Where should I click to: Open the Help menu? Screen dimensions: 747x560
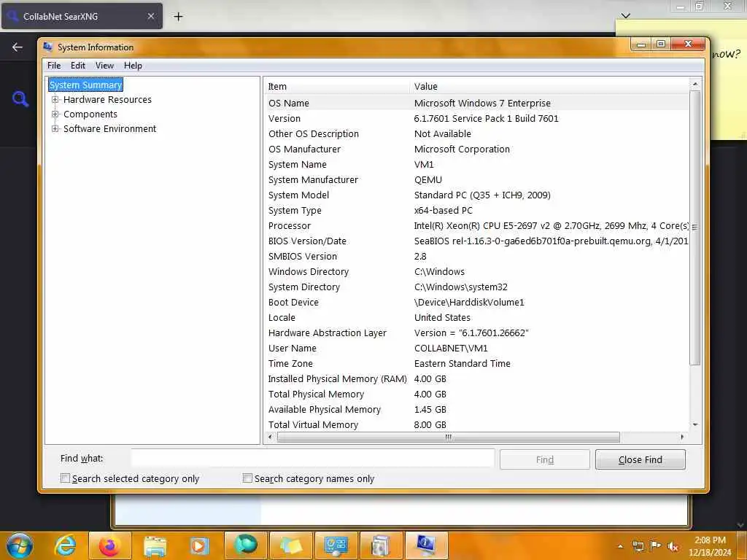[133, 66]
